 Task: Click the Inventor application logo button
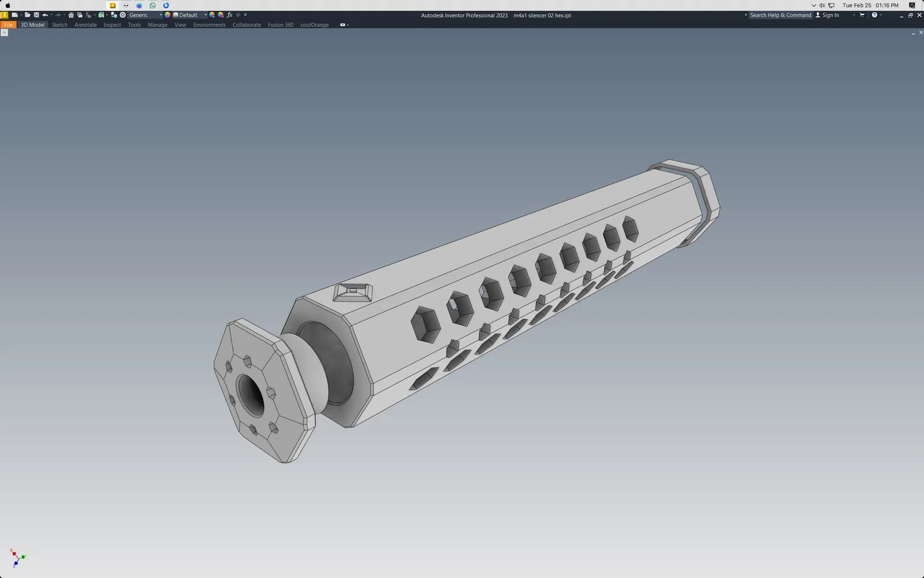(4, 15)
